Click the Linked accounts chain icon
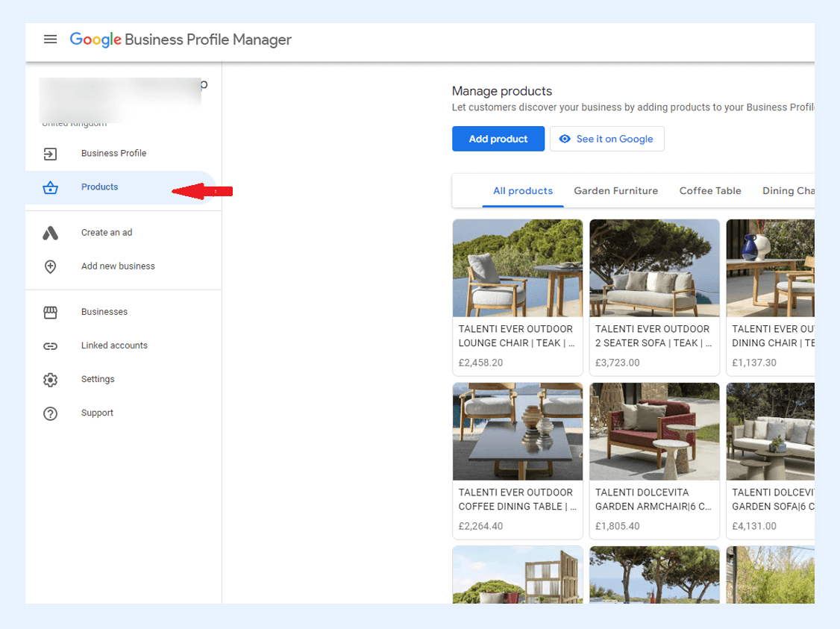840x629 pixels. click(x=50, y=346)
